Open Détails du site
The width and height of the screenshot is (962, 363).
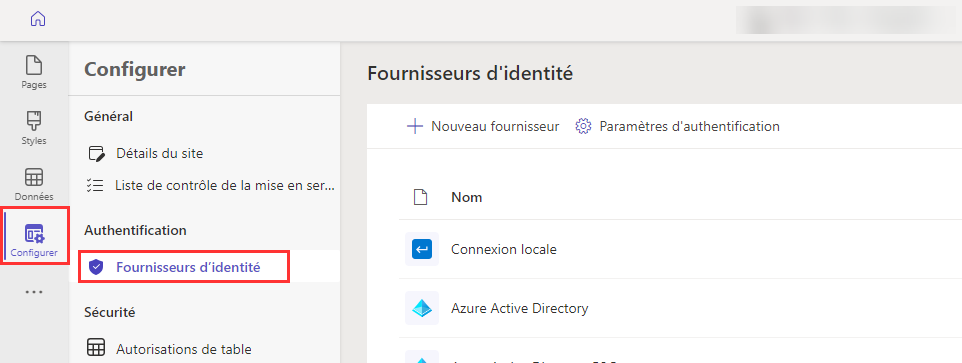[x=145, y=153]
